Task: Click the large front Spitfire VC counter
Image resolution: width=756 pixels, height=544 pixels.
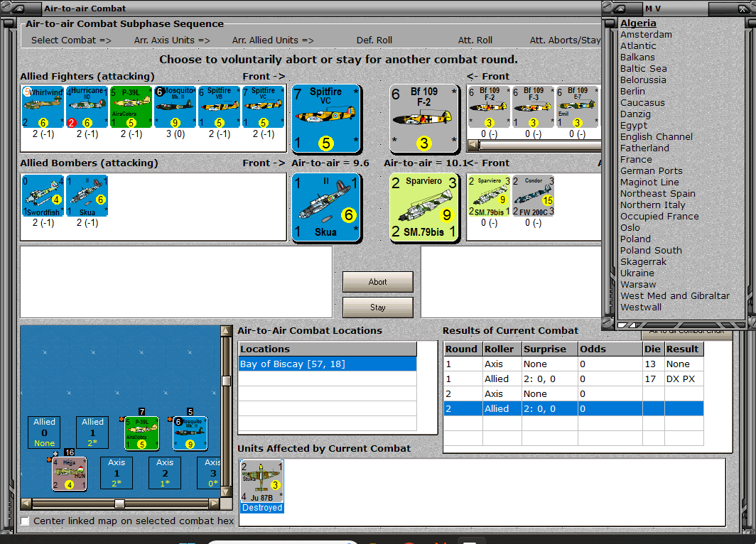Action: pos(326,119)
